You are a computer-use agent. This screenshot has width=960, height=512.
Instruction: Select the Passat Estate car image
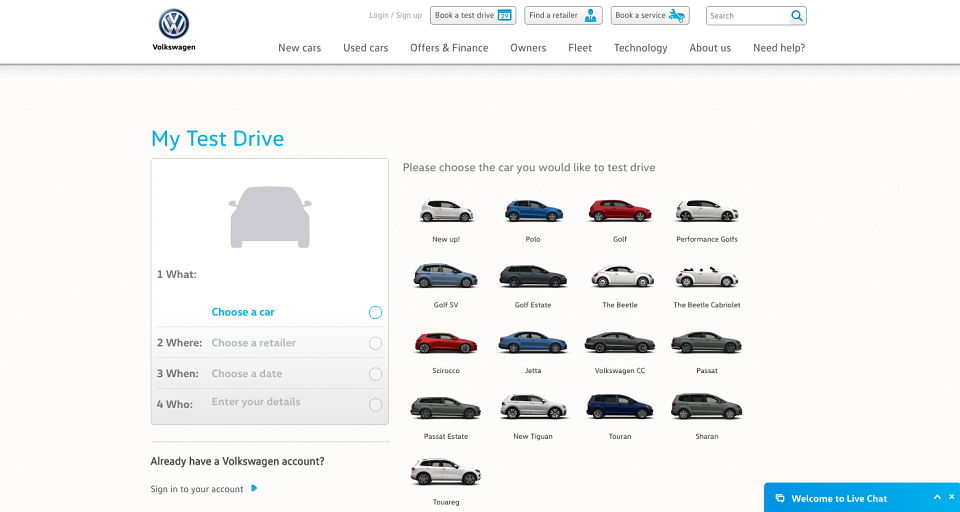(446, 408)
